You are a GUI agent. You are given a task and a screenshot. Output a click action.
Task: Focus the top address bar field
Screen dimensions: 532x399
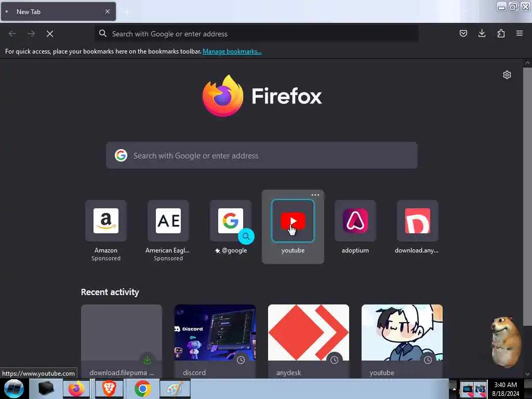257,34
